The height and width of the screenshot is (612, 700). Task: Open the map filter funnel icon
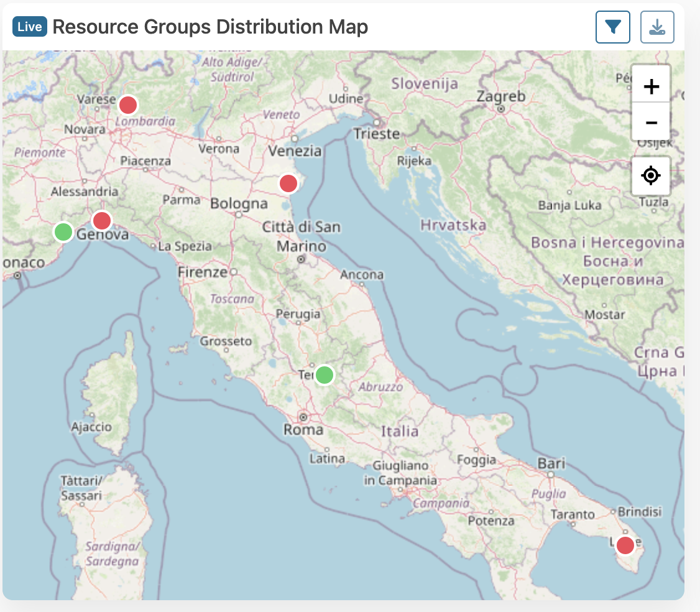(612, 27)
